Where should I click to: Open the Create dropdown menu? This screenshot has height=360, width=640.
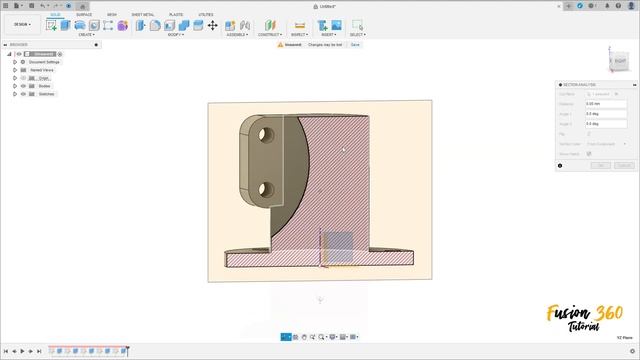[x=86, y=35]
